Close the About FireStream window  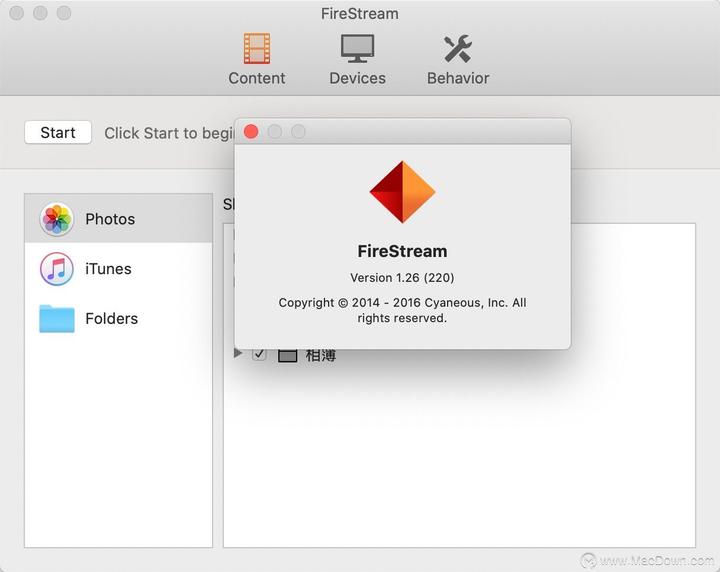click(x=251, y=132)
